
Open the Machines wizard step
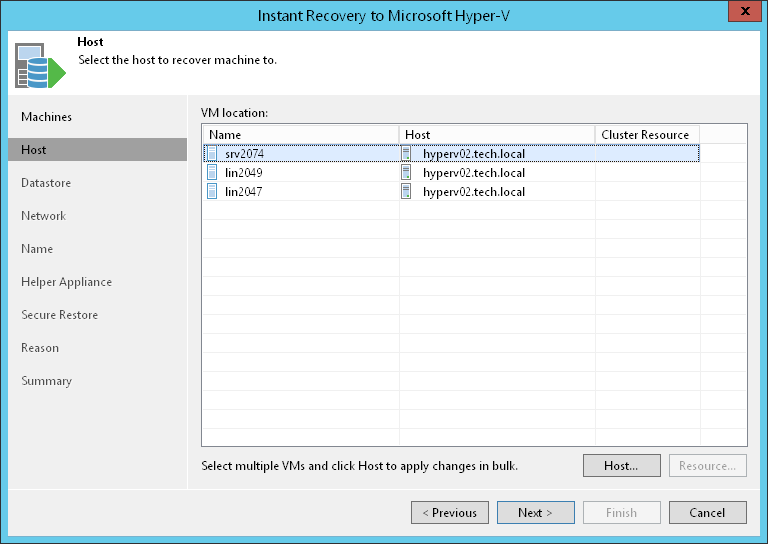47,117
